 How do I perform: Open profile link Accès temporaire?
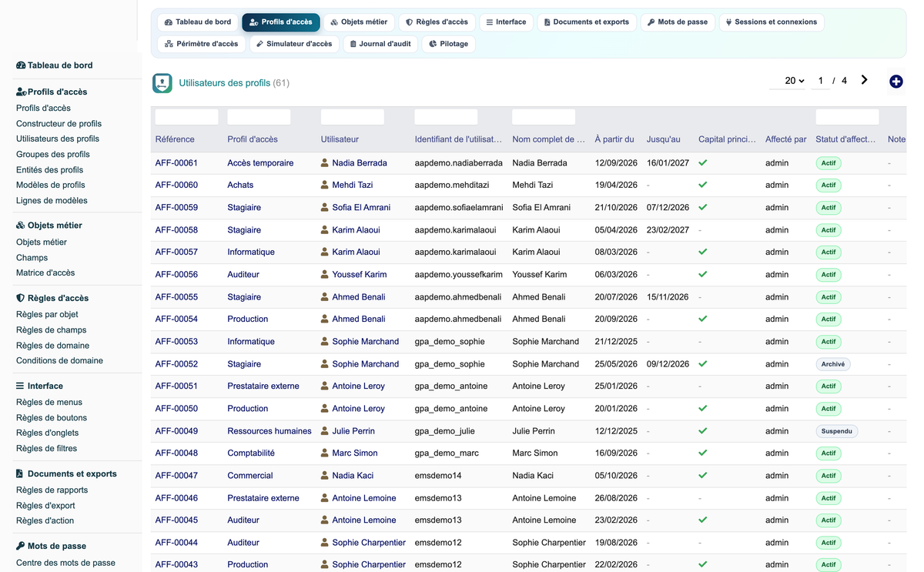[260, 163]
